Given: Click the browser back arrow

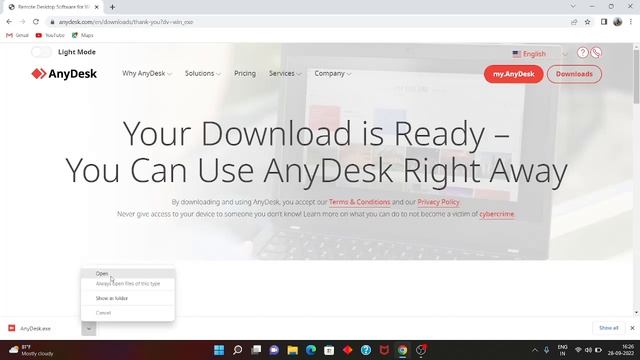Looking at the screenshot, I should [x=9, y=22].
